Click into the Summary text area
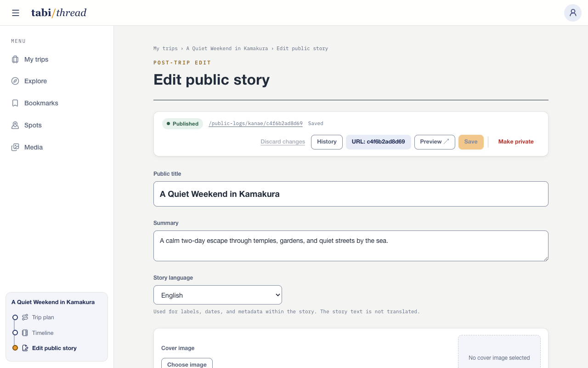The height and width of the screenshot is (368, 588). click(x=351, y=246)
